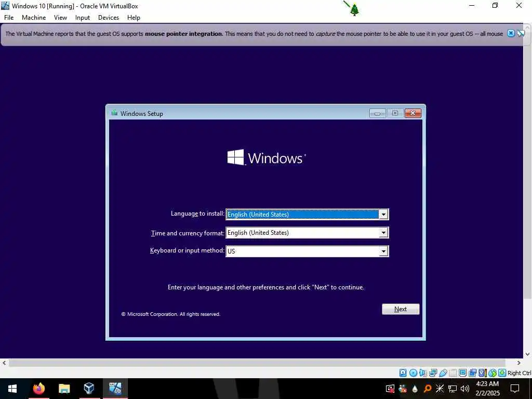Click the hard disk activity icon in VirtualBox status bar
This screenshot has width=532, height=399.
[x=403, y=373]
